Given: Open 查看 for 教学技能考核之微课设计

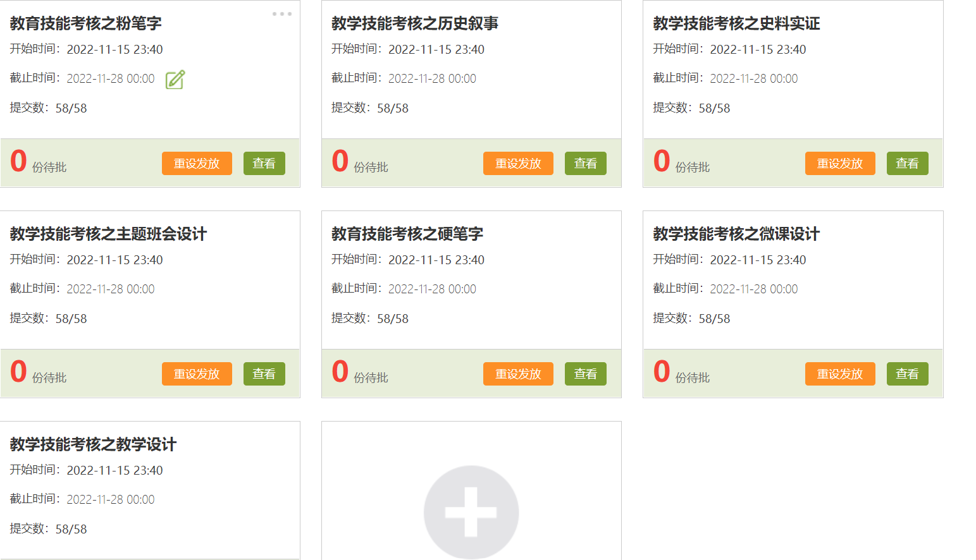Looking at the screenshot, I should [x=907, y=374].
